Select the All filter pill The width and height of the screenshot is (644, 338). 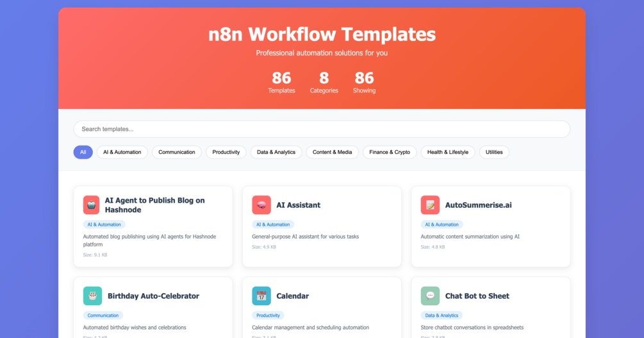83,152
